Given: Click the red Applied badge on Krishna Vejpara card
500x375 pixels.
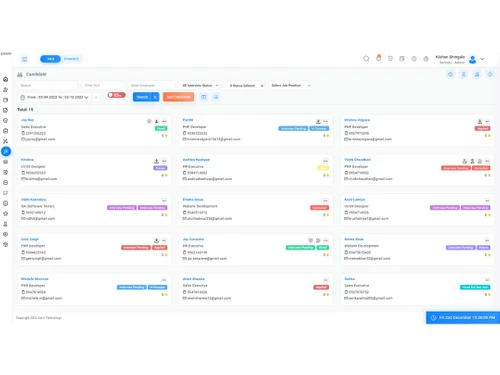Looking at the screenshot, I should [482, 128].
